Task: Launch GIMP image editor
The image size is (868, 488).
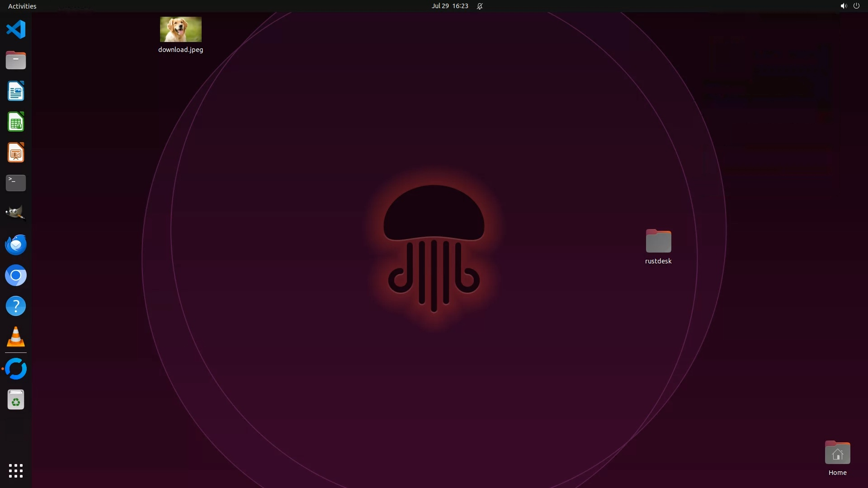Action: (16, 213)
